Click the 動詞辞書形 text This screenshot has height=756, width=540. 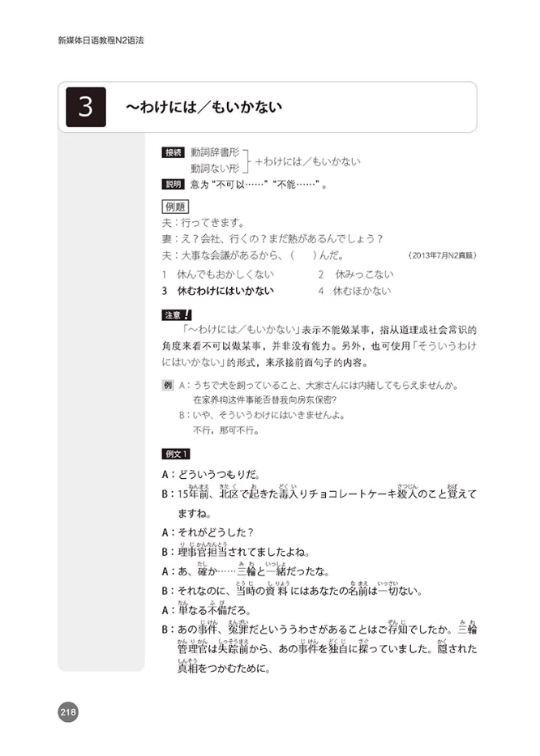click(x=215, y=152)
